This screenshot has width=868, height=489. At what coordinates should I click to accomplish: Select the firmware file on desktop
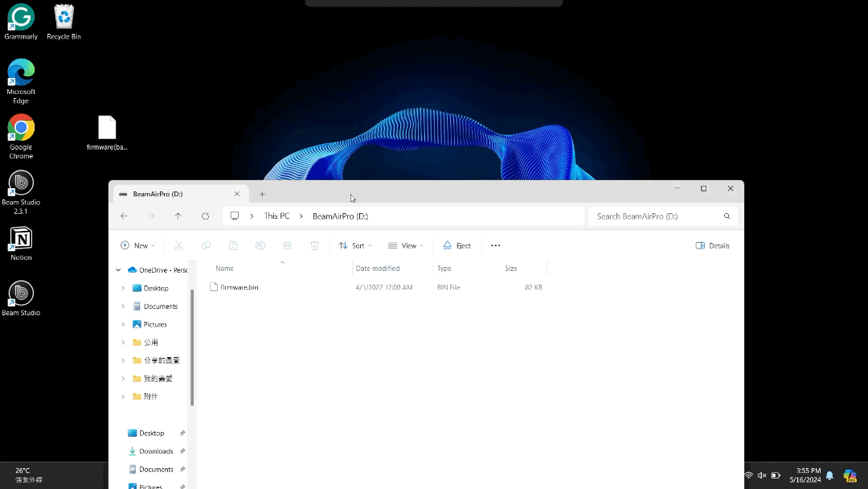tap(107, 133)
